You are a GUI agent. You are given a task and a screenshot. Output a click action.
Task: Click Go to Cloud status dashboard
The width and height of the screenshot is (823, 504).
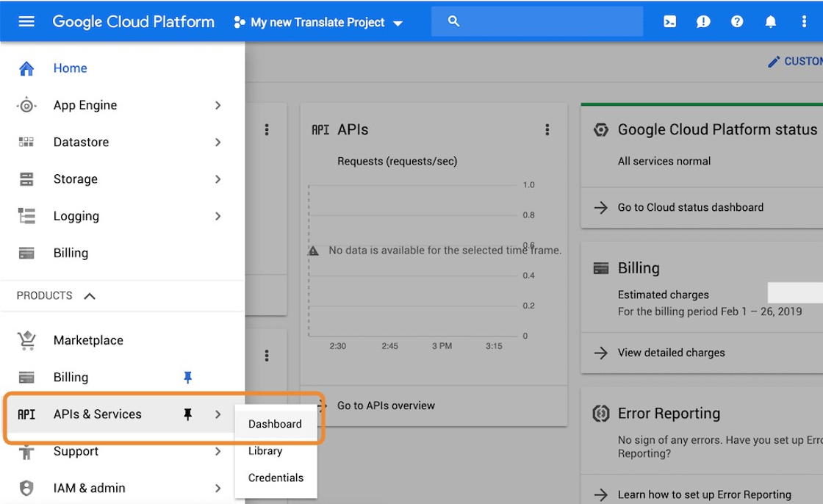coord(690,207)
